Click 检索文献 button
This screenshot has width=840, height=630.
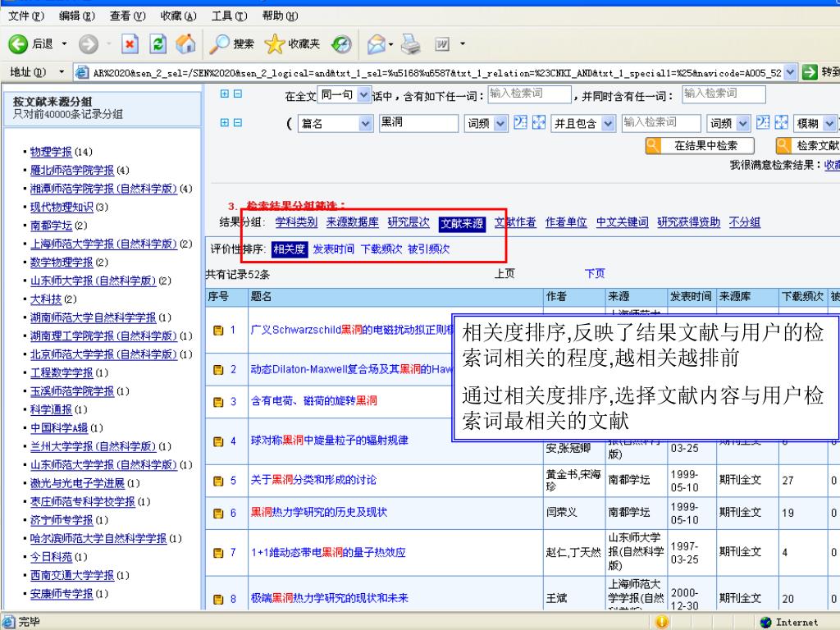pyautogui.click(x=808, y=145)
